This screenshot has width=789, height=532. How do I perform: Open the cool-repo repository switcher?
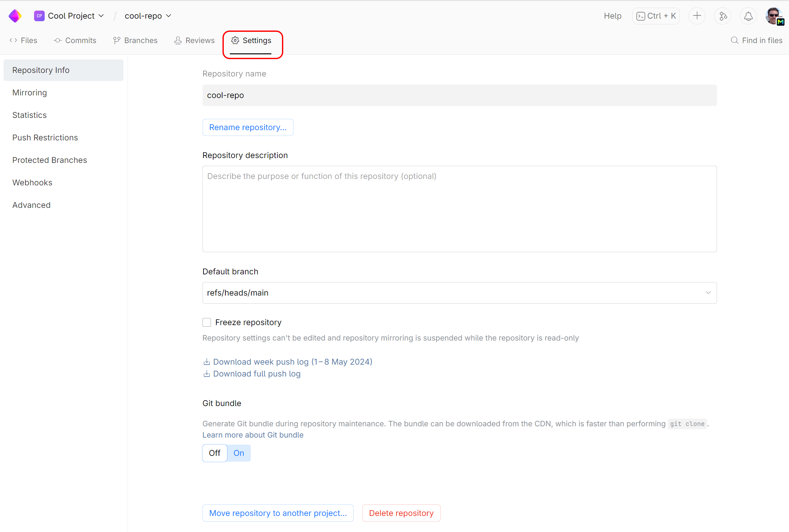169,16
